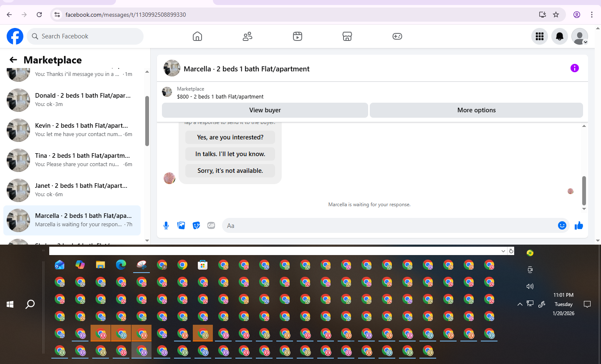Open Chrome three-dot menu

pyautogui.click(x=592, y=15)
